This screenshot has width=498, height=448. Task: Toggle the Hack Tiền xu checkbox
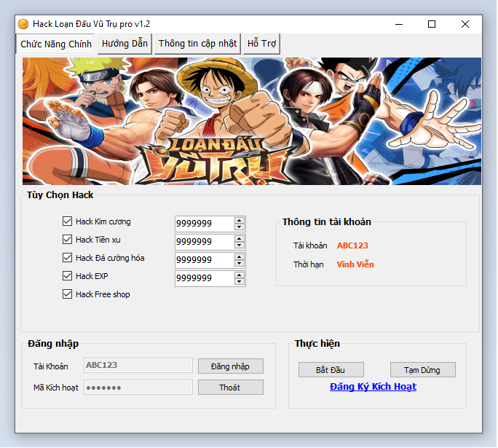click(x=68, y=240)
